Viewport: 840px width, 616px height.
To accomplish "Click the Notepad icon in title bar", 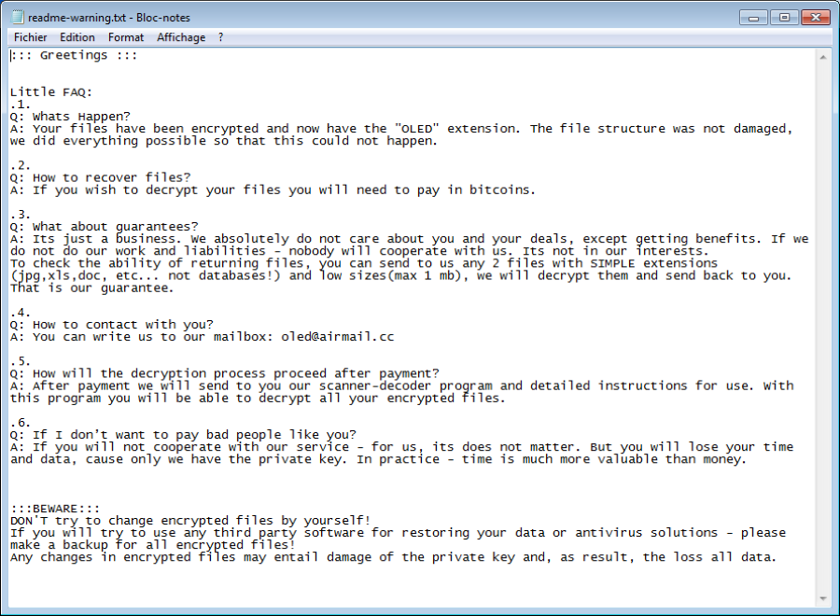I will (18, 17).
